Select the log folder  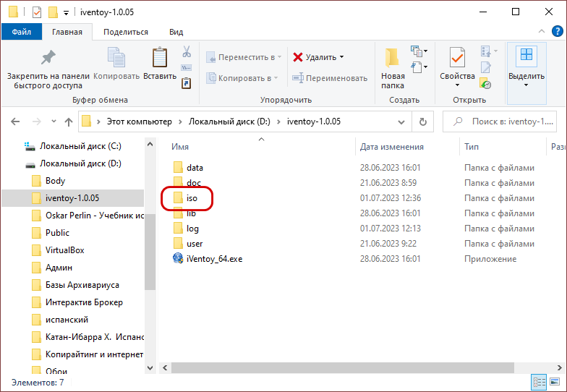pos(186,229)
